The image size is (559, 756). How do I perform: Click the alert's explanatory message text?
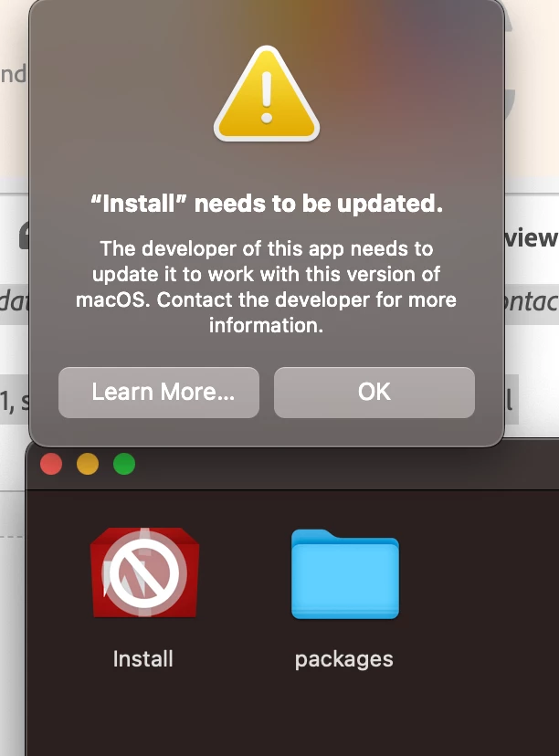coord(266,287)
